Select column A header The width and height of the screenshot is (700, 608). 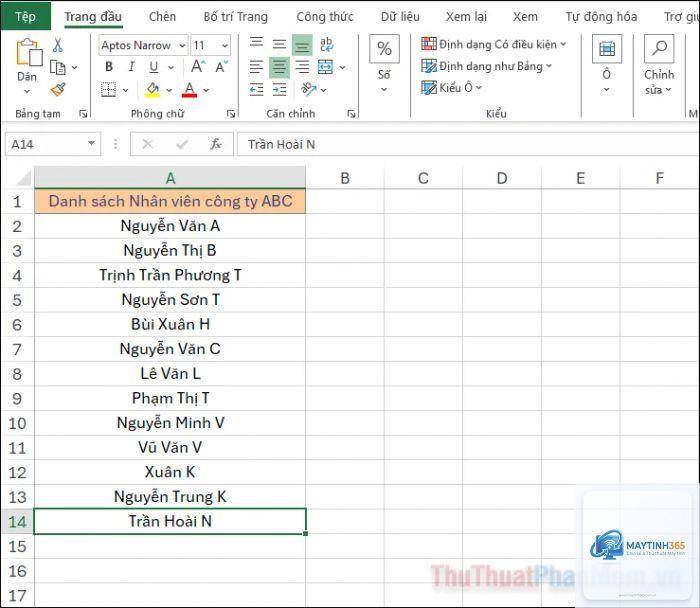pyautogui.click(x=170, y=178)
